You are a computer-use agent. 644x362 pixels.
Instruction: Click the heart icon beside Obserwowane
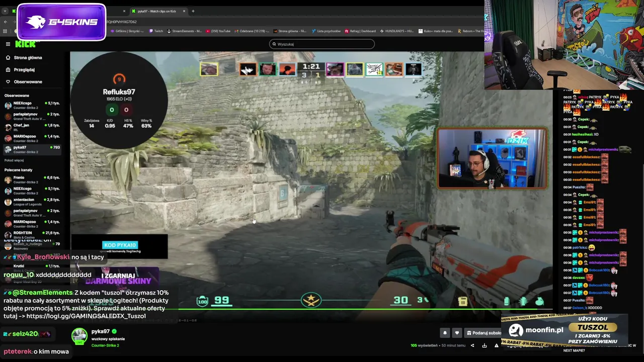click(8, 82)
